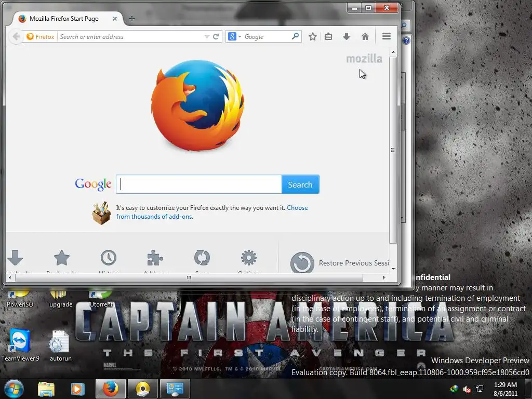Open Windows Media Player from the taskbar
Screen dimensions: 532x399
click(77, 389)
